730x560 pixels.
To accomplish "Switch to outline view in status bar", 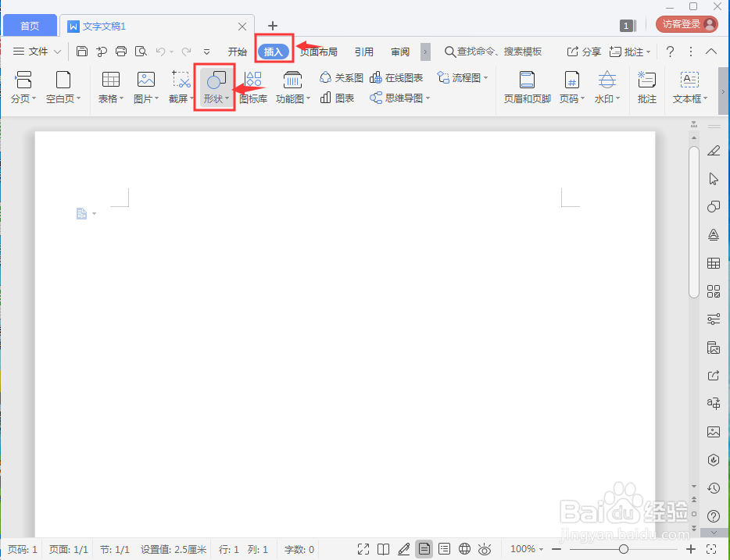I will 444,549.
